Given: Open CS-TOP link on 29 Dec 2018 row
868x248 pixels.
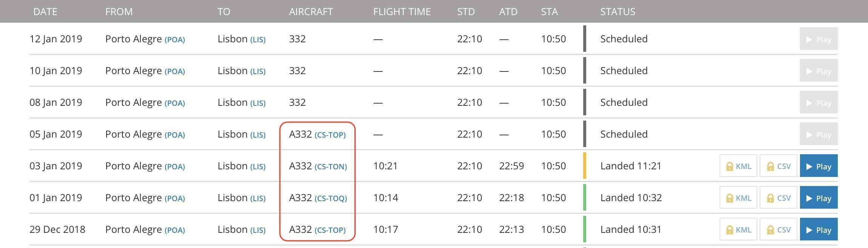Looking at the screenshot, I should 330,230.
